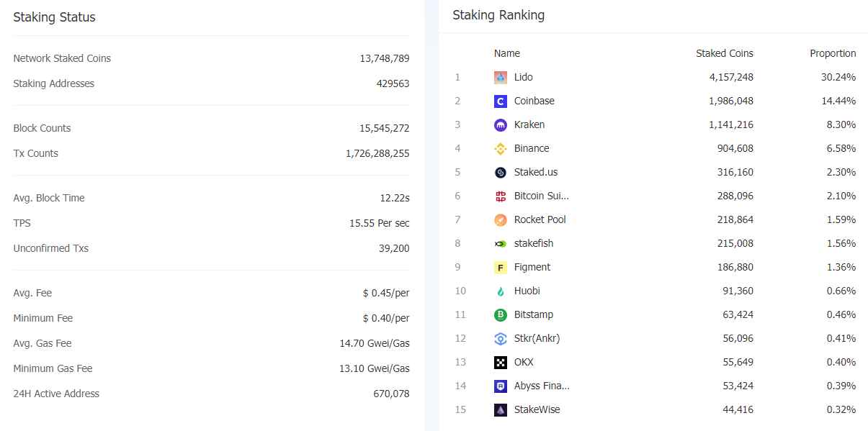Select Minimum Gas Fee value 13.10 Gwei/Gas
Image resolution: width=868 pixels, height=431 pixels.
(375, 368)
